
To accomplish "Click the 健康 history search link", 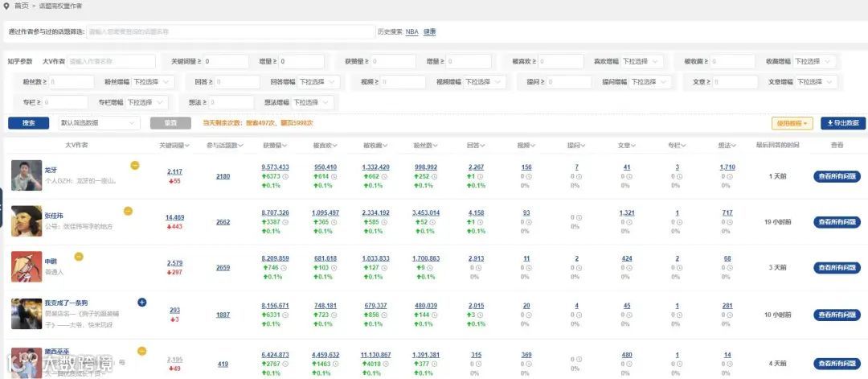I will click(429, 32).
